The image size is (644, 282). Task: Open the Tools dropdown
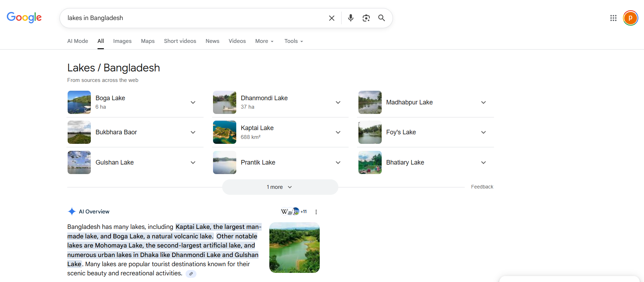tap(294, 41)
